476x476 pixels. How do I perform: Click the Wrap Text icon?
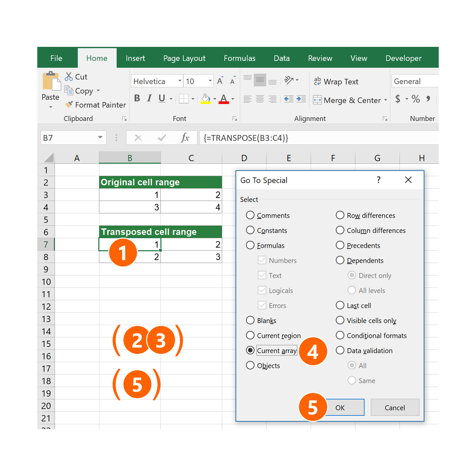tap(317, 81)
